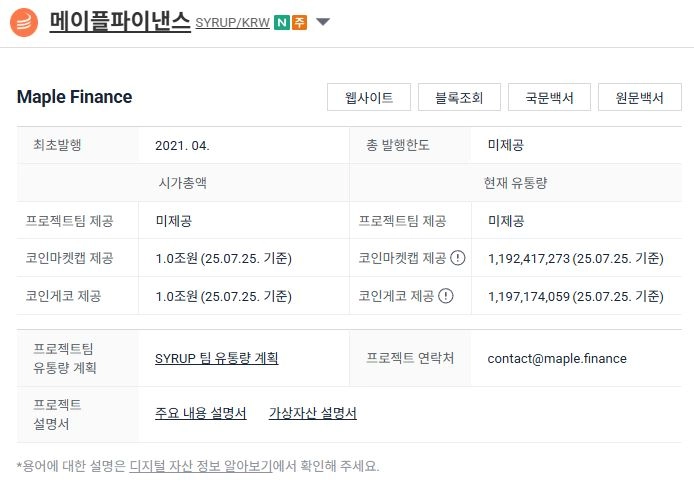The height and width of the screenshot is (485, 694).
Task: Open the 가상자산 설명서 link
Action: pos(313,413)
